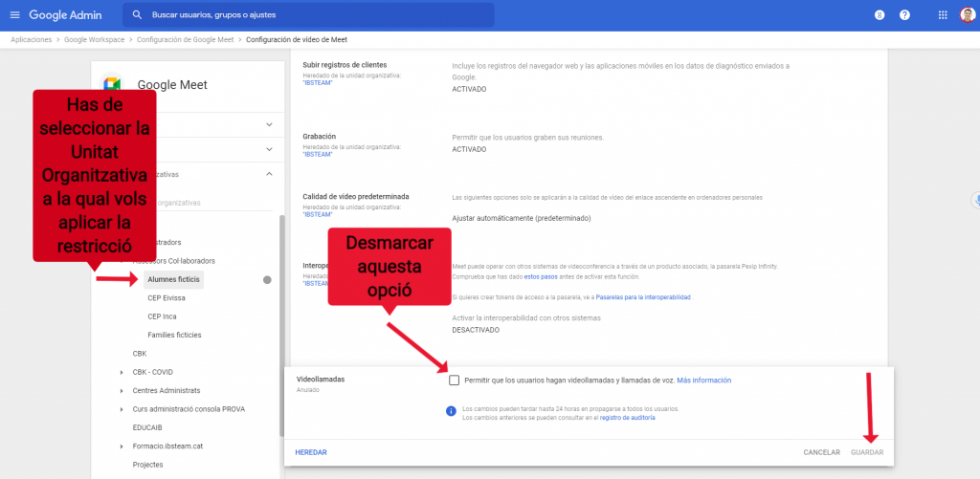Viewport: 980px width, 479px height.
Task: Open the registro de auditoría link
Action: [x=628, y=417]
